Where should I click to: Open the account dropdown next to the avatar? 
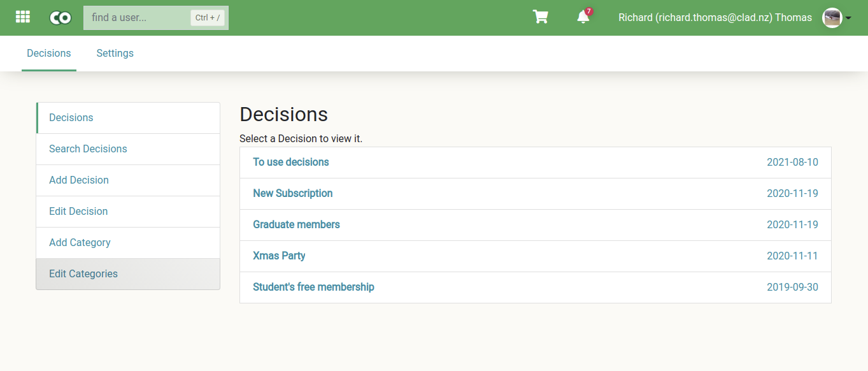tap(848, 18)
